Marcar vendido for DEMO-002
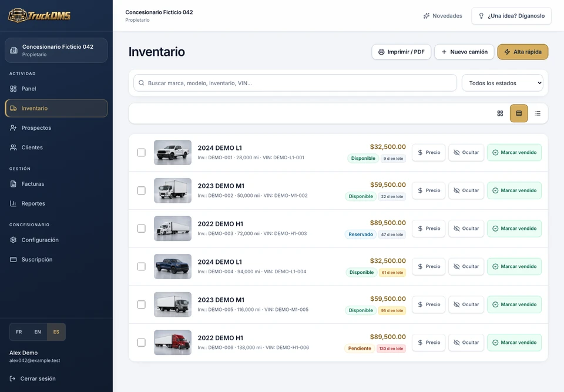 pyautogui.click(x=515, y=190)
